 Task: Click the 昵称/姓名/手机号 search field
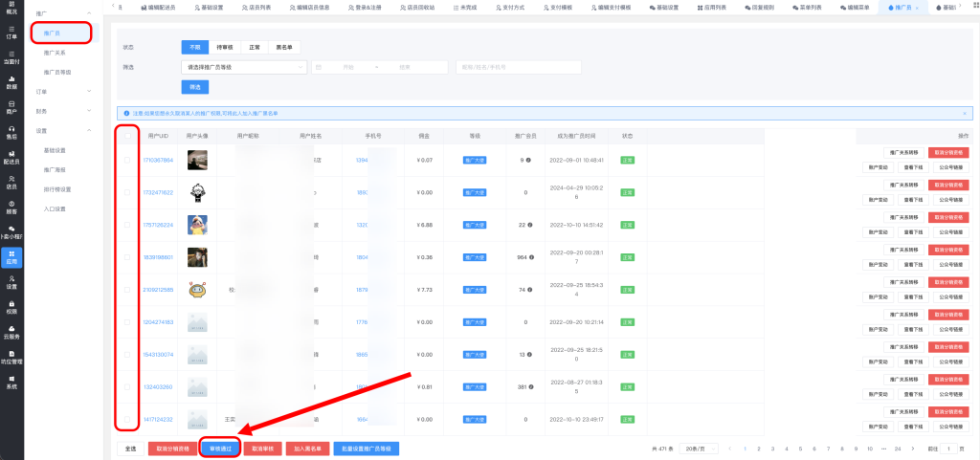[x=519, y=67]
